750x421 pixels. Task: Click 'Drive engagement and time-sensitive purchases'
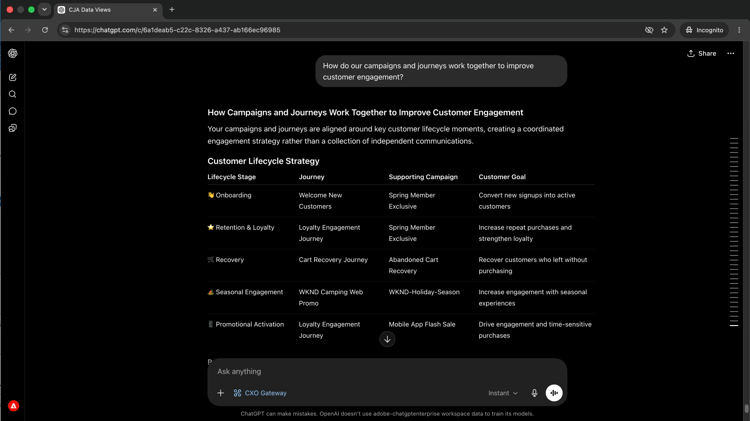[535, 330]
